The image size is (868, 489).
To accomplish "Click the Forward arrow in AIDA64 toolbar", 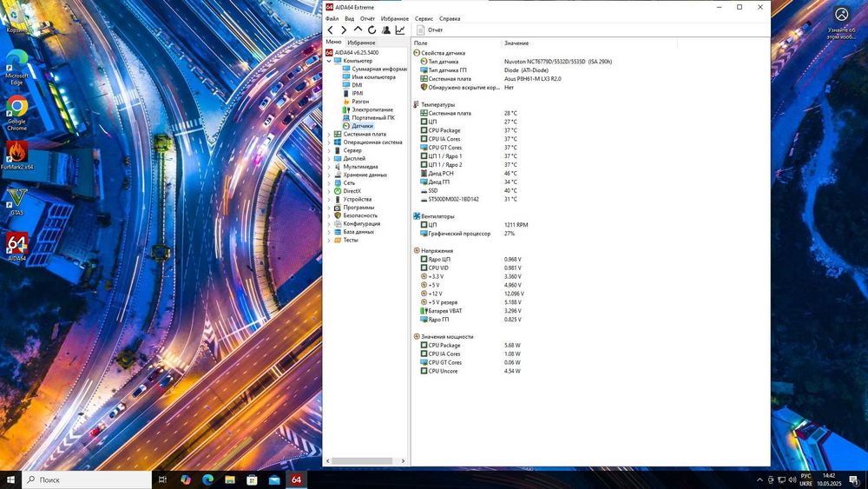I will (x=343, y=30).
